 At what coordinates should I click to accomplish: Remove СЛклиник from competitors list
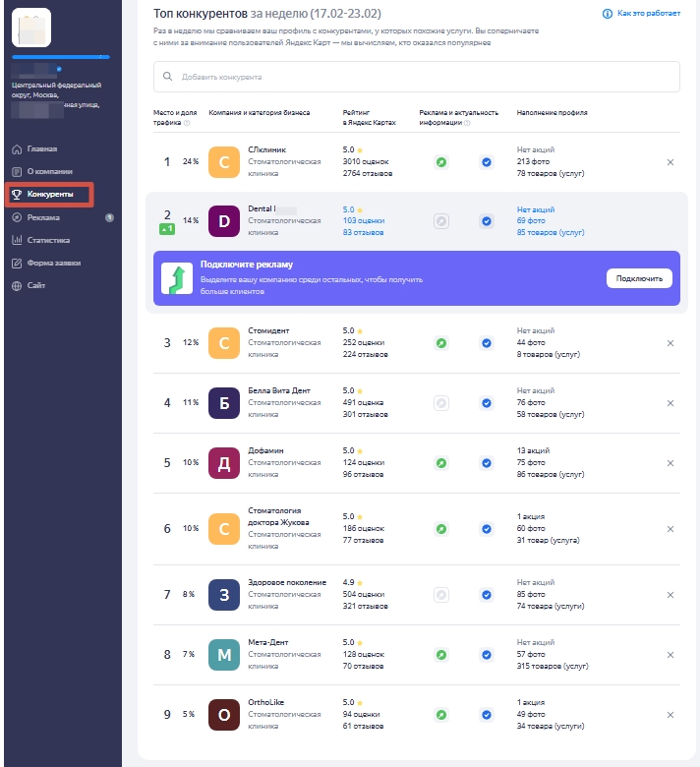(671, 162)
